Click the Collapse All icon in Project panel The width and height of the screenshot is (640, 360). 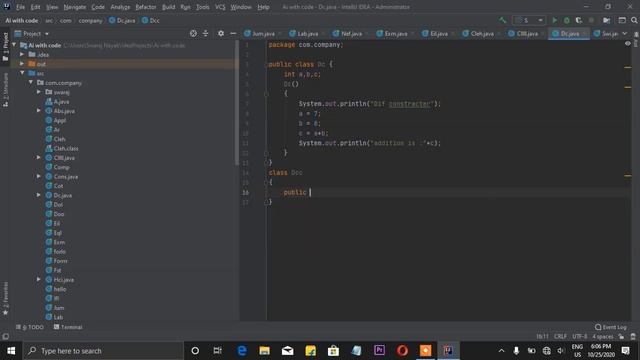click(205, 33)
